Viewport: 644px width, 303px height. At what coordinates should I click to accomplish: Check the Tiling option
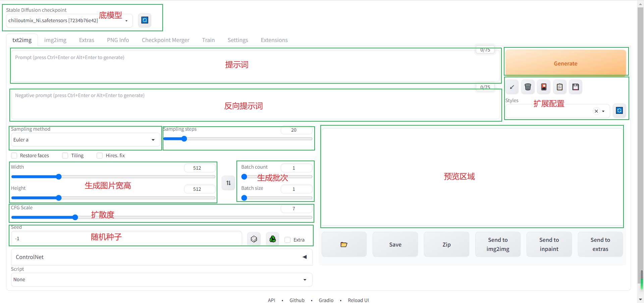click(x=65, y=156)
